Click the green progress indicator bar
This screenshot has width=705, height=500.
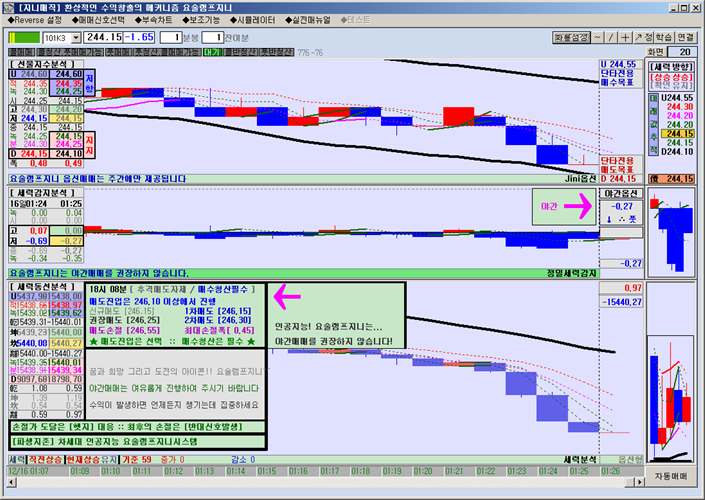click(x=24, y=38)
